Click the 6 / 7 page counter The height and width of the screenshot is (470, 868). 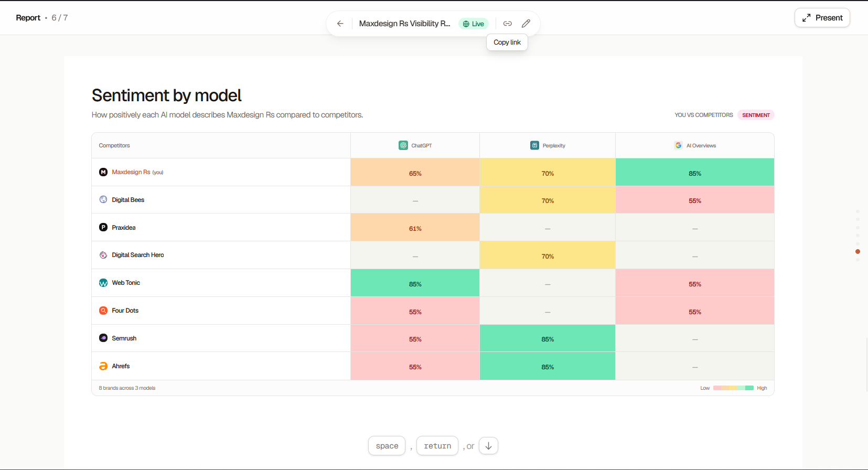60,18
